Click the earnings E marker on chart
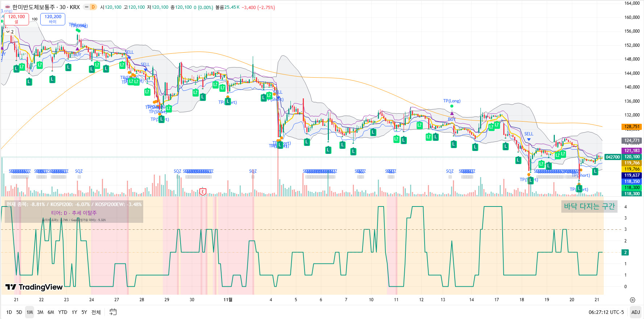The height and width of the screenshot is (319, 644). click(203, 192)
